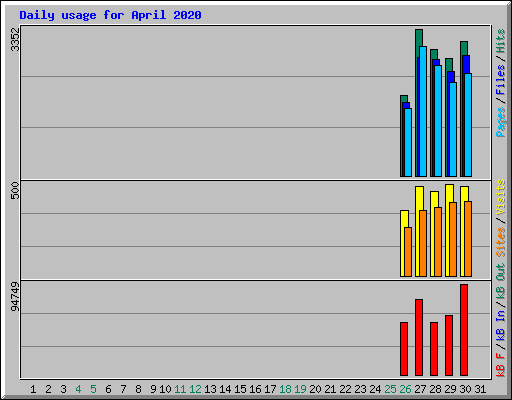Click the Visits legend label
This screenshot has height=400, width=512.
(500, 197)
